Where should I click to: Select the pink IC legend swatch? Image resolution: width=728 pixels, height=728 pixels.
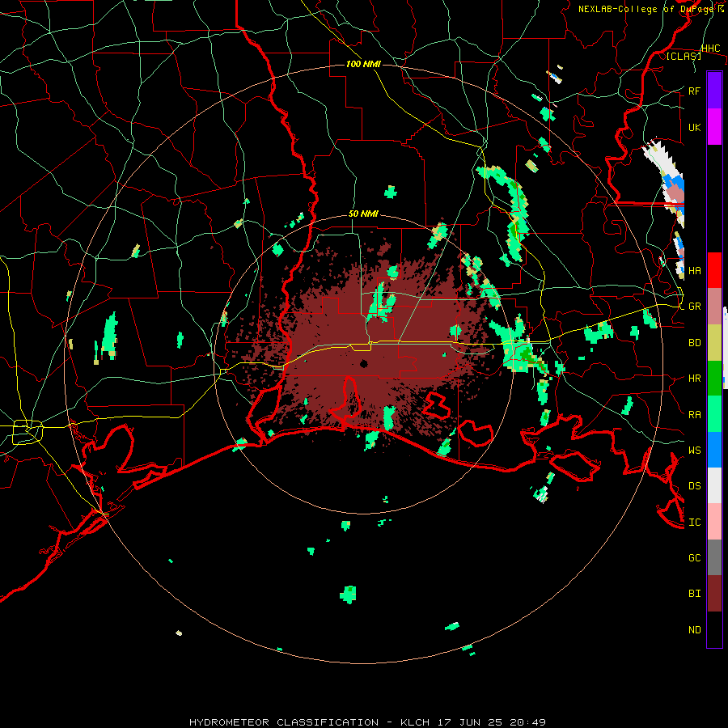(714, 522)
